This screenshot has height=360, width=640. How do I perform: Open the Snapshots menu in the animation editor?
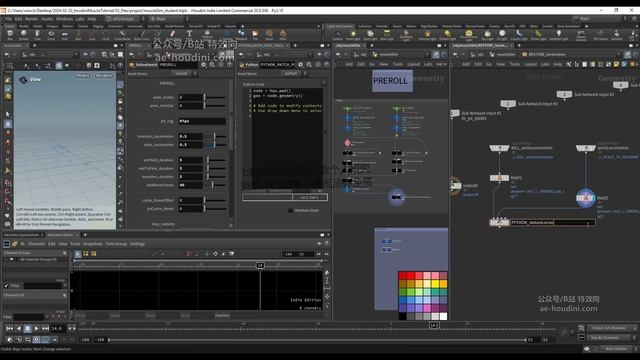pos(93,244)
